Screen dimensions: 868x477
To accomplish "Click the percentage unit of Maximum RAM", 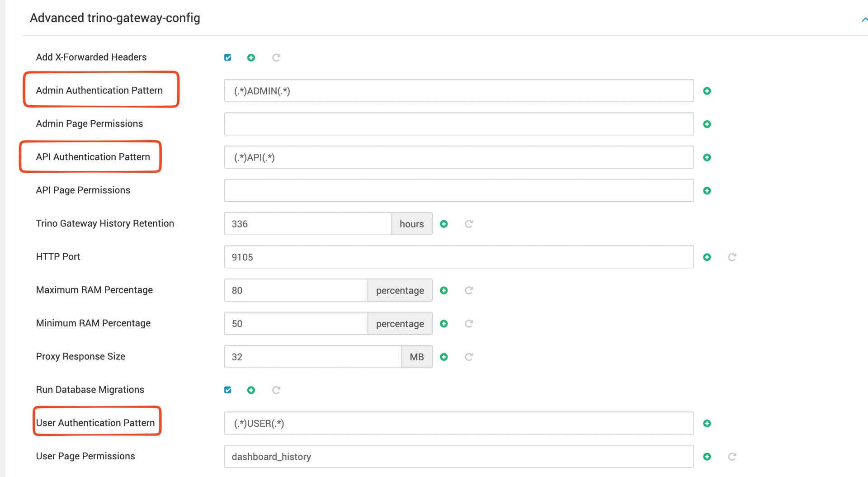I will (x=400, y=290).
